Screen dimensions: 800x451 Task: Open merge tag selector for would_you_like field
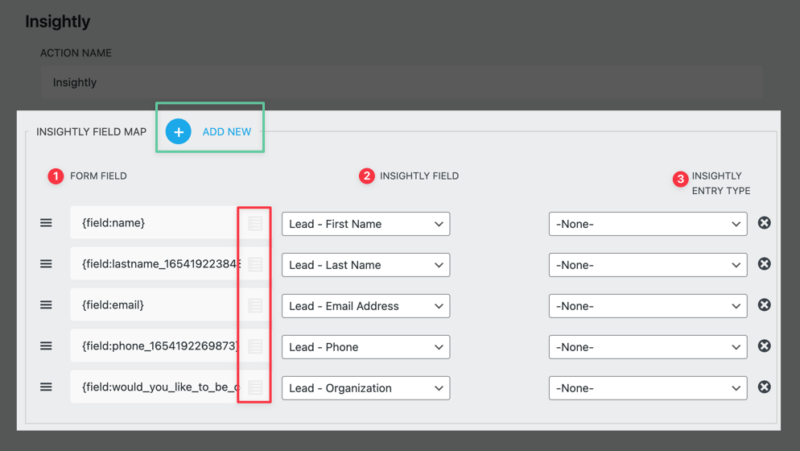click(x=255, y=387)
